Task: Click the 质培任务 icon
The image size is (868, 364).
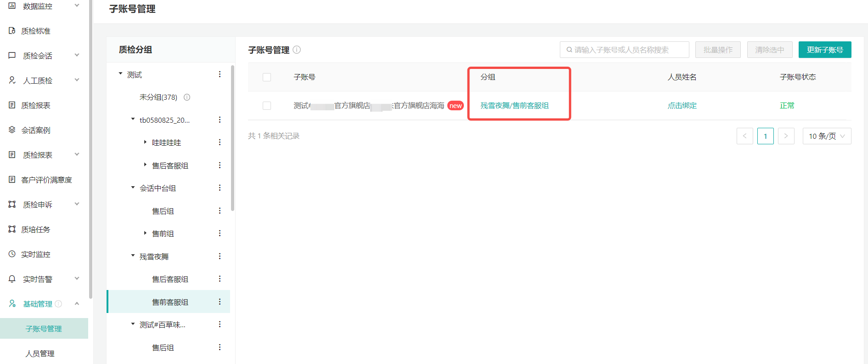Action: pos(12,229)
